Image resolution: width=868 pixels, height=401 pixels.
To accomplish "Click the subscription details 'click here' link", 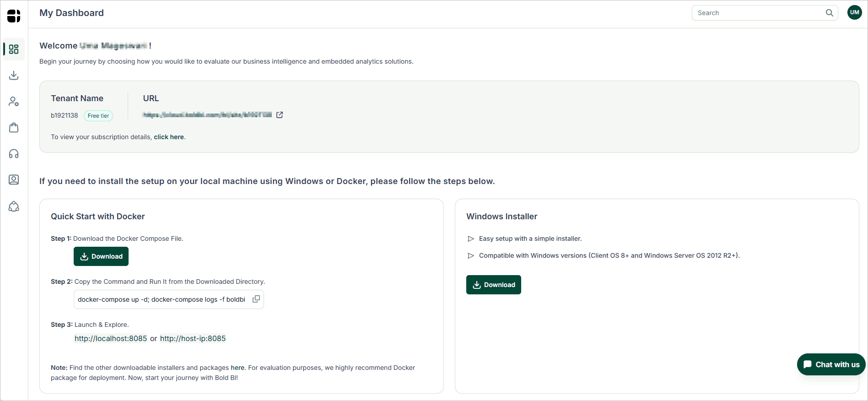I will [168, 137].
